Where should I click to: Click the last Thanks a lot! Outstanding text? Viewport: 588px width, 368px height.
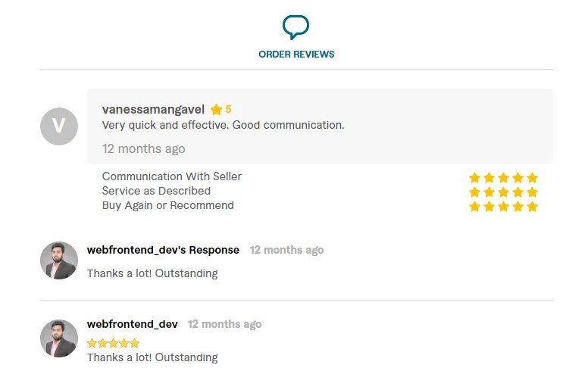tap(152, 357)
